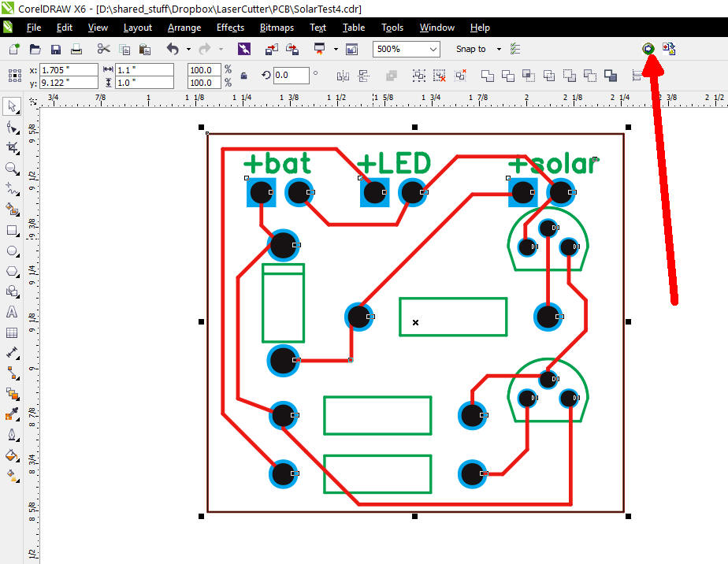Open the zoom level 500% dropdown
The height and width of the screenshot is (564, 728).
pyautogui.click(x=433, y=49)
